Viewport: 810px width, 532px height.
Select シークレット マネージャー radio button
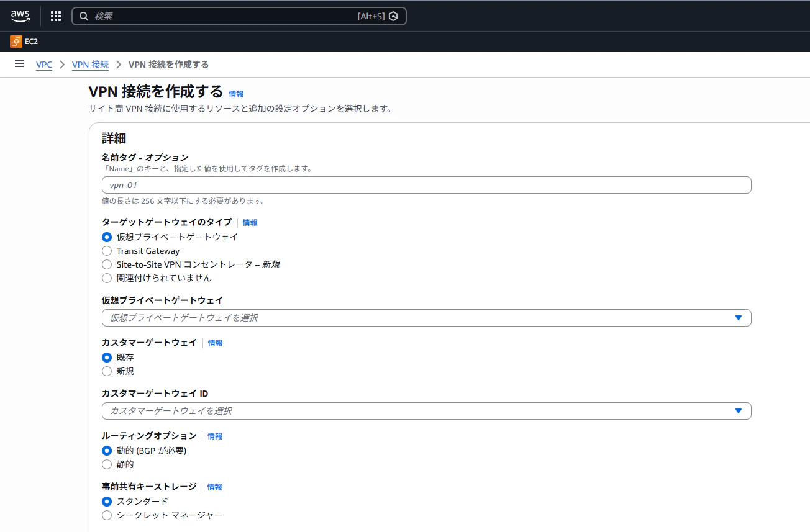click(107, 515)
